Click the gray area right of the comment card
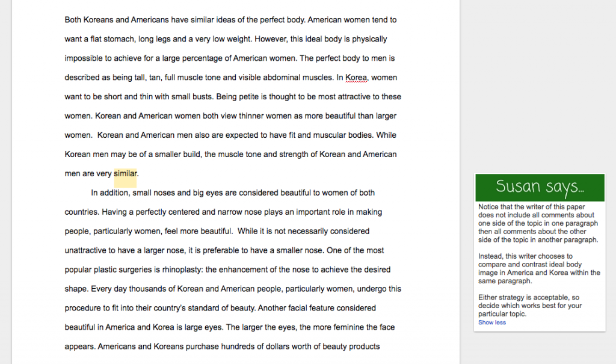 coord(609,180)
